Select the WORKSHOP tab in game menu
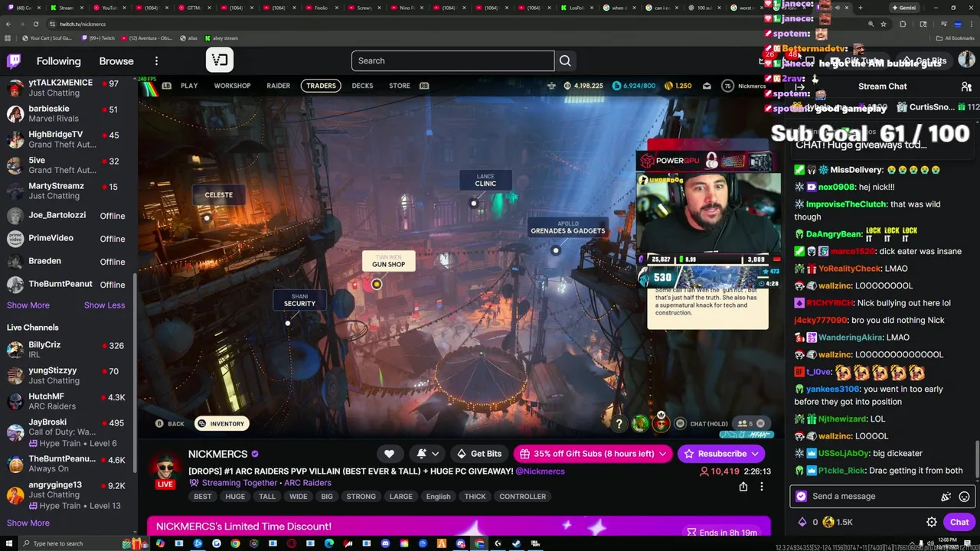Image resolution: width=980 pixels, height=551 pixels. [232, 86]
